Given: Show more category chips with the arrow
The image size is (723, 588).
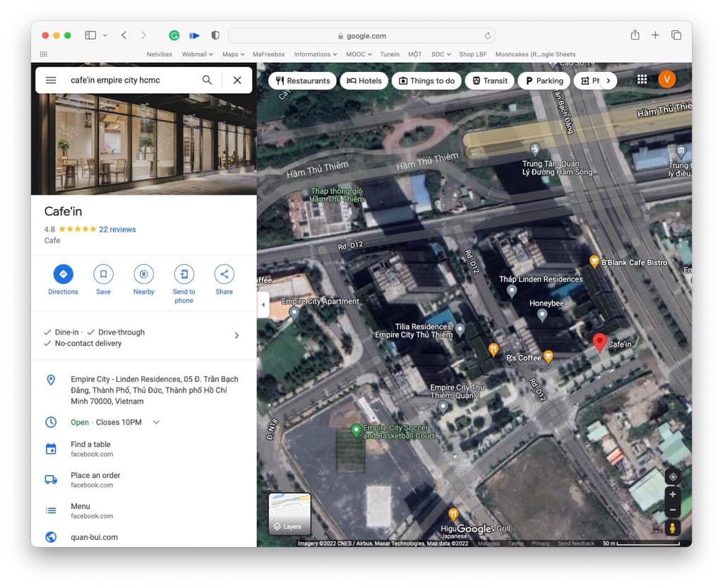Looking at the screenshot, I should click(x=608, y=80).
